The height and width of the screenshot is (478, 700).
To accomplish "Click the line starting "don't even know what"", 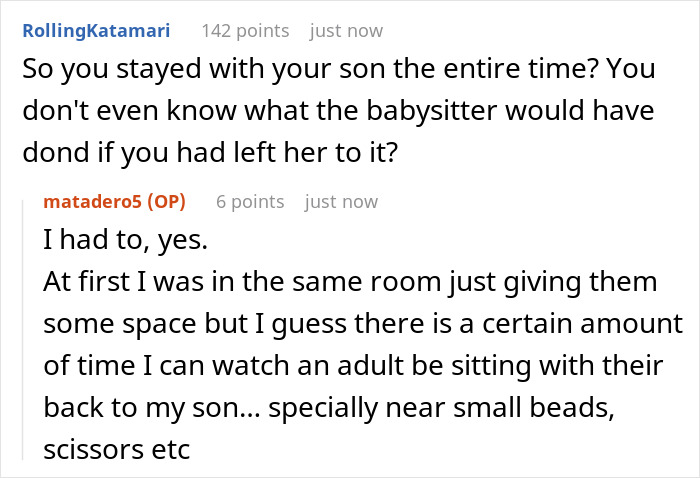I will point(338,111).
